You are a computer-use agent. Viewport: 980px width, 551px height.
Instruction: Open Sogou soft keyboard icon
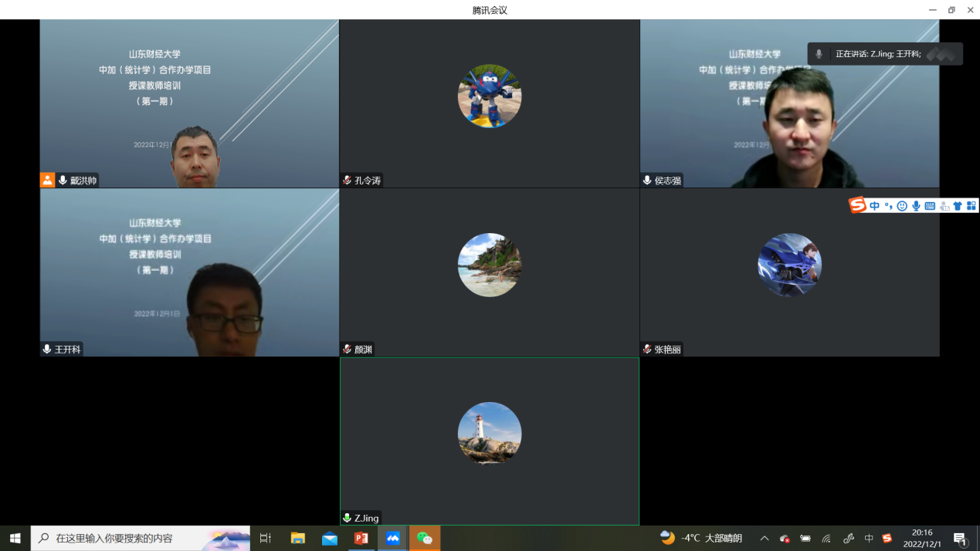[930, 206]
